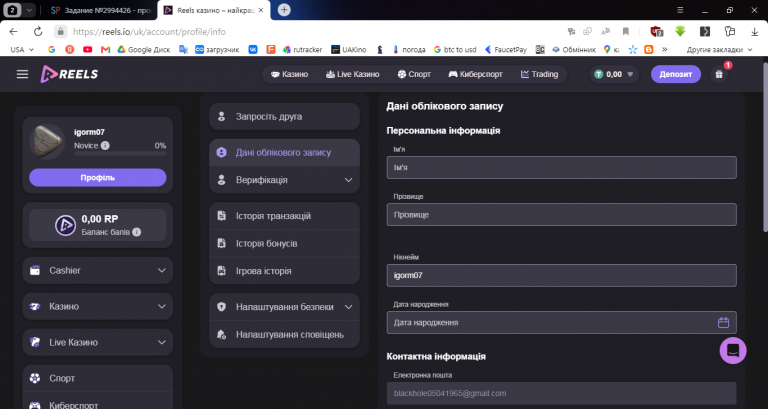The height and width of the screenshot is (409, 768).
Task: Open the USA bookmarks folder dropdown
Action: pyautogui.click(x=22, y=49)
